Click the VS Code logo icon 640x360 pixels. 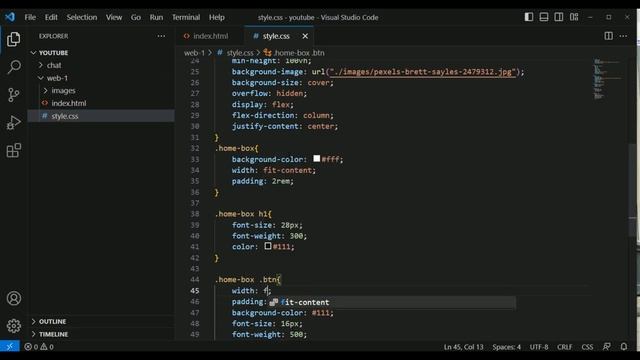coord(10,17)
